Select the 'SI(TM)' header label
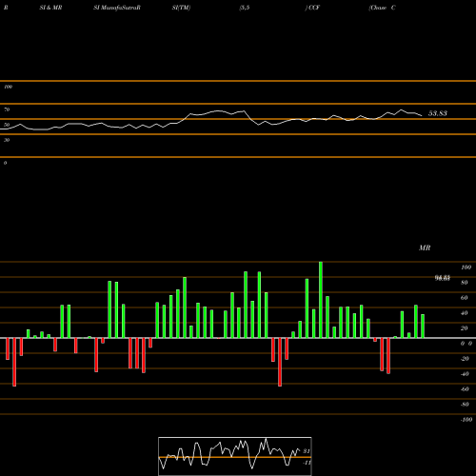The height and width of the screenshot is (476, 476). [181, 8]
